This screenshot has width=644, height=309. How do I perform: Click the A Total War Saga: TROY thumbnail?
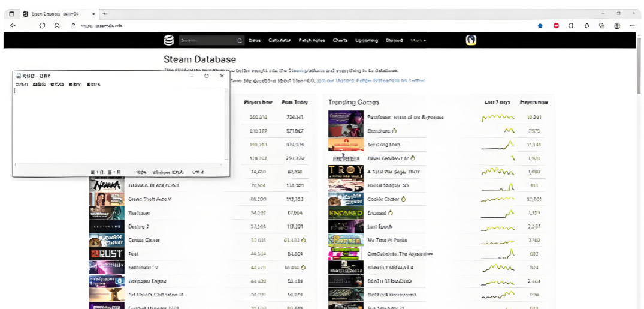tap(346, 172)
